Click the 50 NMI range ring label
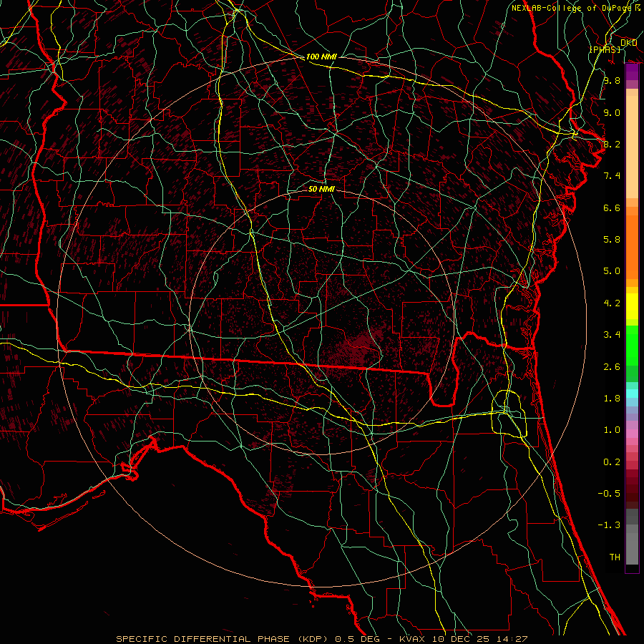 pos(321,190)
